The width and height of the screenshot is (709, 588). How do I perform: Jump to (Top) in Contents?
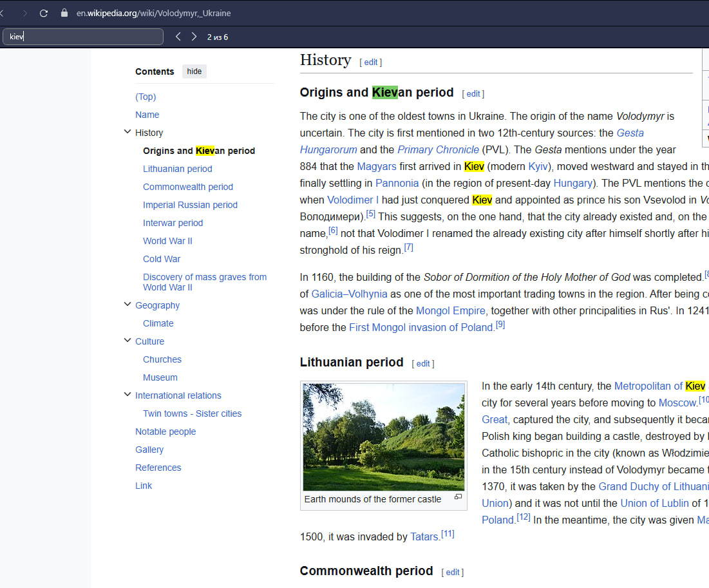[146, 97]
